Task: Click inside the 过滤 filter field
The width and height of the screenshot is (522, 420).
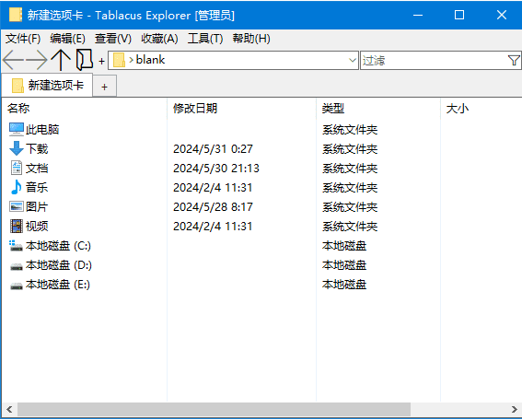Action: [x=435, y=60]
